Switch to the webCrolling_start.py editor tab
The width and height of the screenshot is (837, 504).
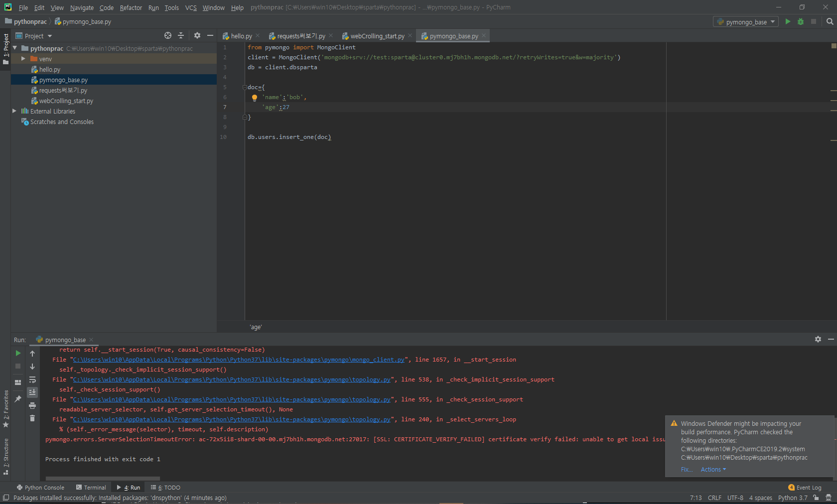(377, 36)
